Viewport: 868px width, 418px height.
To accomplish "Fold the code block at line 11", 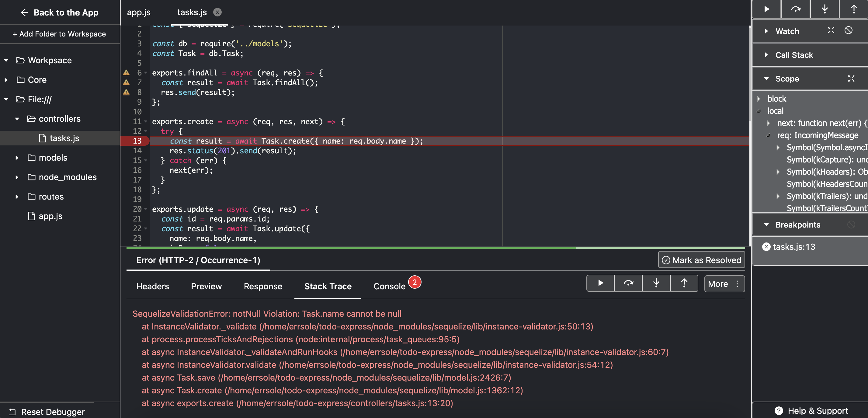I will tap(146, 121).
